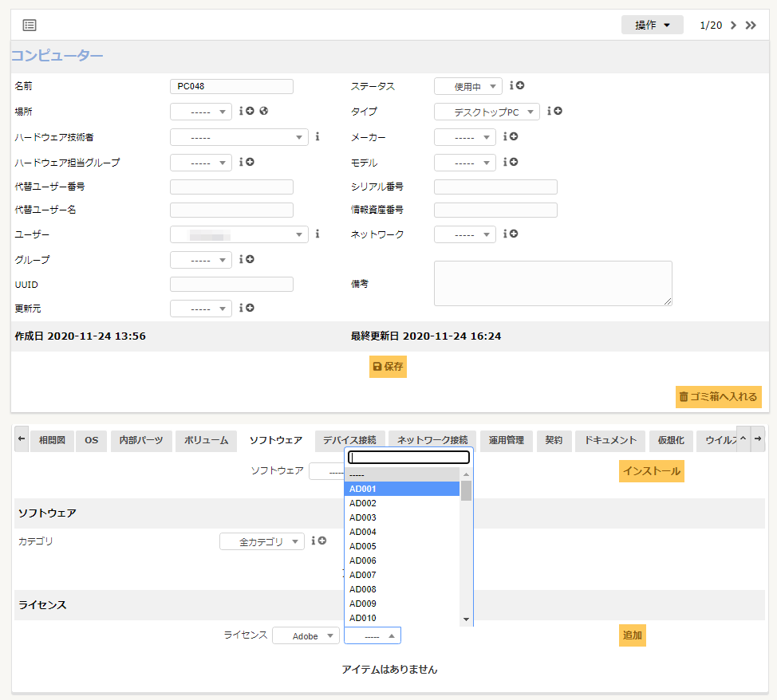Image resolution: width=777 pixels, height=700 pixels.
Task: Open the 内部パーツ tab
Action: pos(141,440)
